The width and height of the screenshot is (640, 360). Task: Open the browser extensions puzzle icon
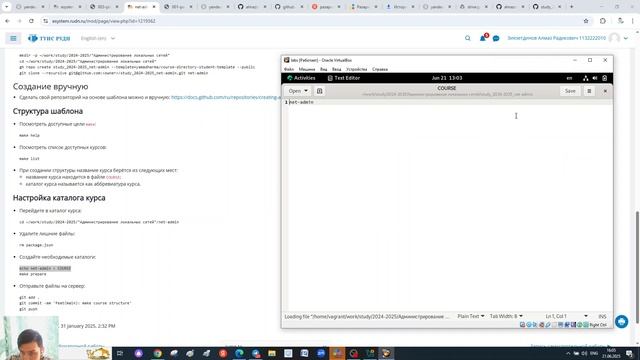click(603, 21)
